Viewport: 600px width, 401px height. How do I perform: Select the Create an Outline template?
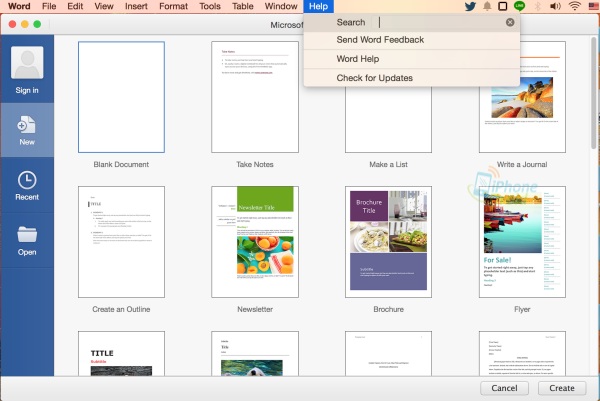click(x=121, y=242)
